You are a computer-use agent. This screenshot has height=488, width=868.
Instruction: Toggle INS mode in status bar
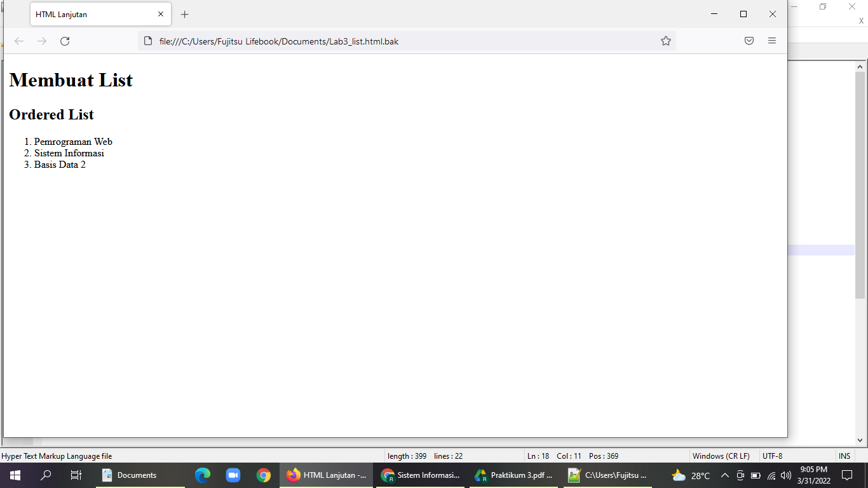tap(844, 456)
